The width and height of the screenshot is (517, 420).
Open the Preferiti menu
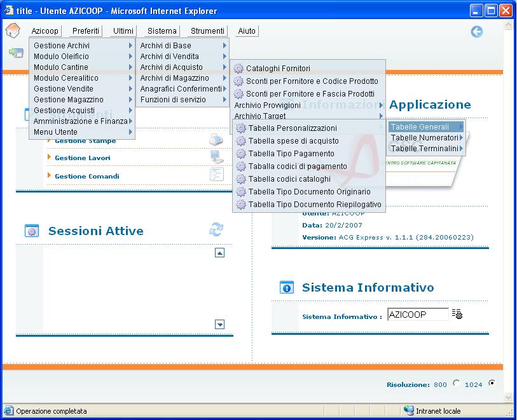(86, 31)
